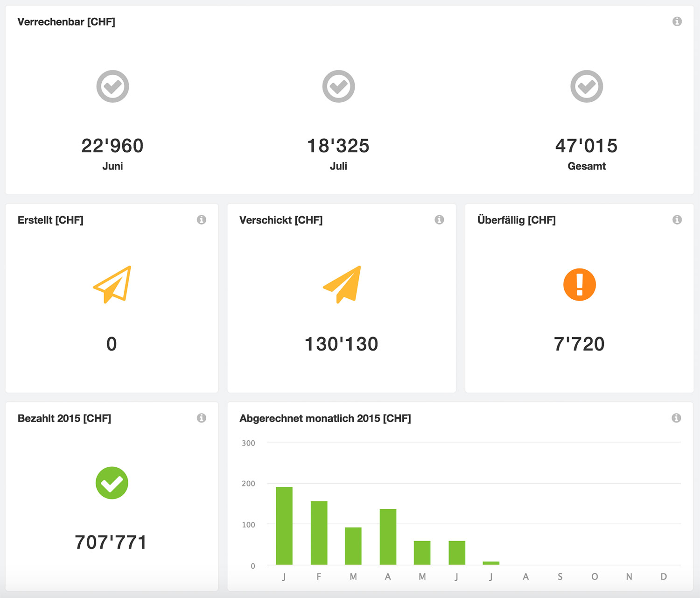Click the S month label on chart axis
Screen dimensions: 700x598
tap(560, 577)
